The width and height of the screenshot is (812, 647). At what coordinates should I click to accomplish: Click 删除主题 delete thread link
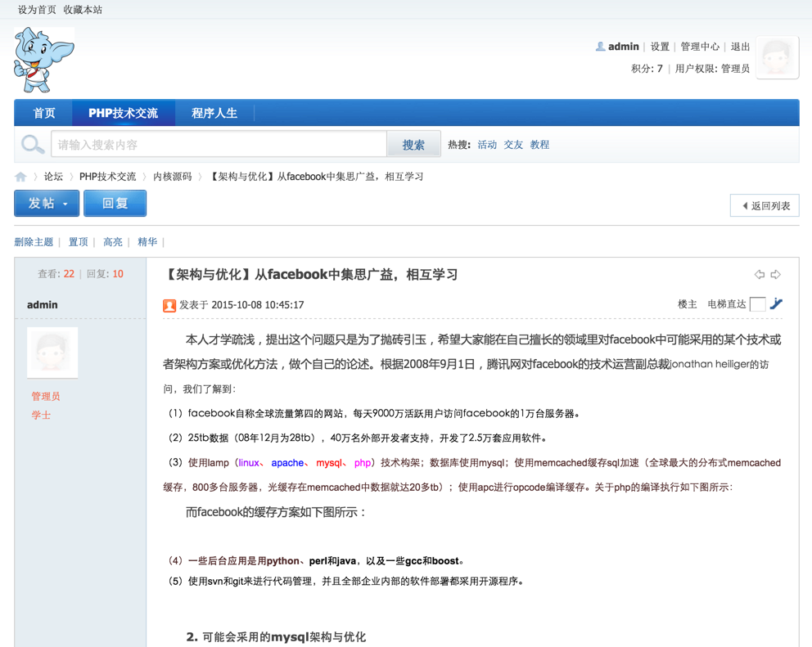(34, 242)
